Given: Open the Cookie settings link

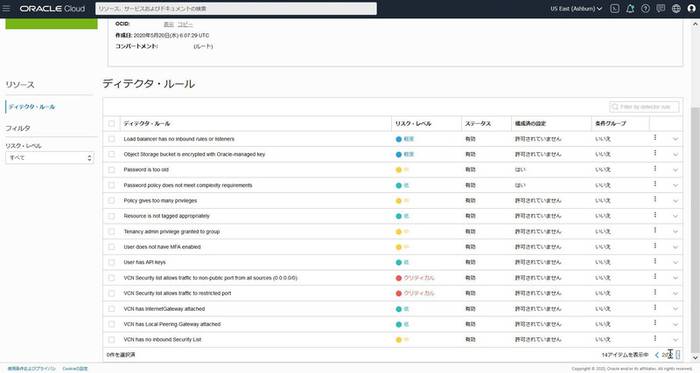Looking at the screenshot, I should (75, 369).
